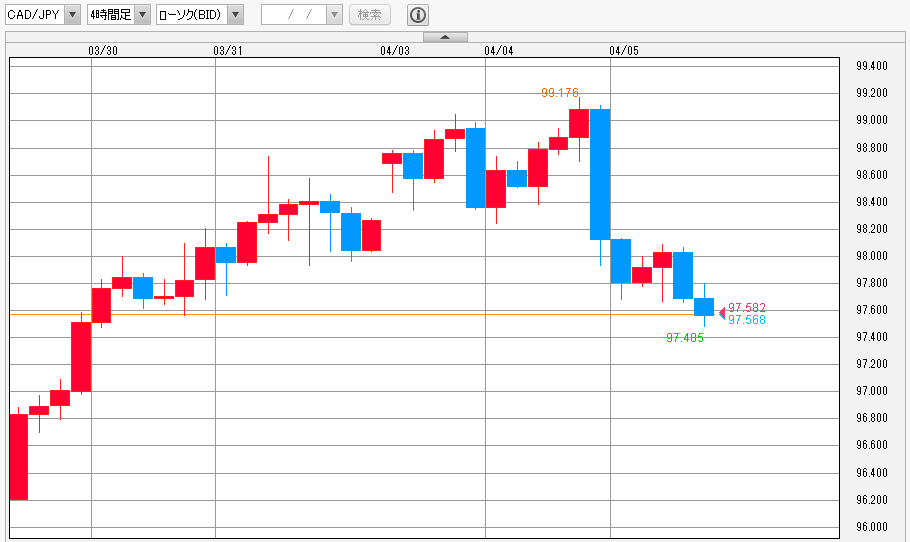This screenshot has height=542, width=910.
Task: Open the information icon
Action: tap(418, 15)
